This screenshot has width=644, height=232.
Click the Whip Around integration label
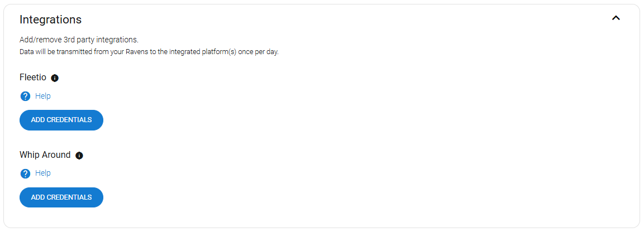point(45,155)
